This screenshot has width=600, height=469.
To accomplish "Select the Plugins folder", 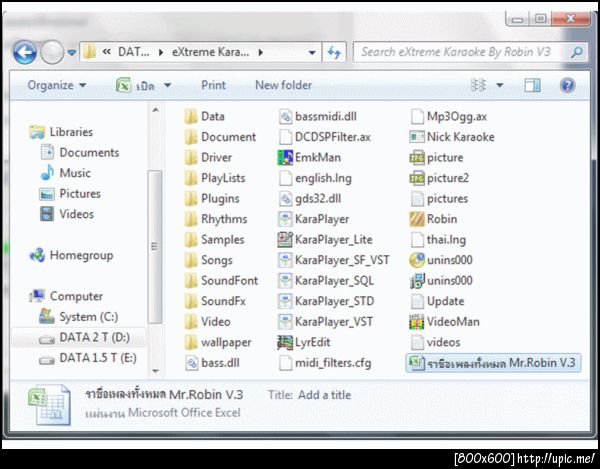I will point(212,199).
